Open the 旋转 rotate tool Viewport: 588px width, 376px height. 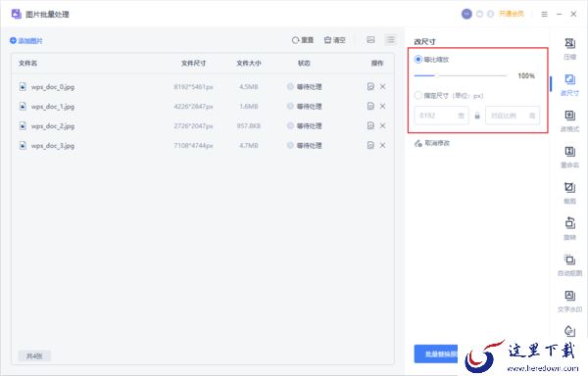569,229
